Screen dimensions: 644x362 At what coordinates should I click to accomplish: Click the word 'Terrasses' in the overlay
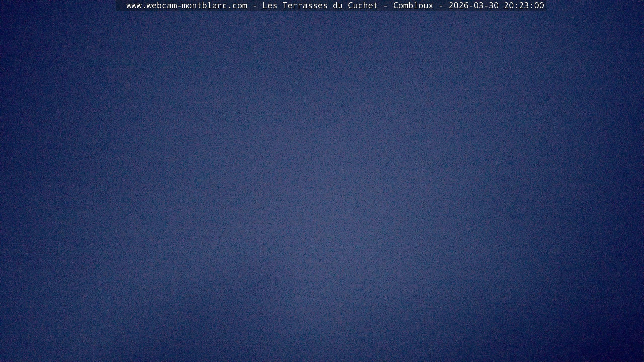pos(305,6)
